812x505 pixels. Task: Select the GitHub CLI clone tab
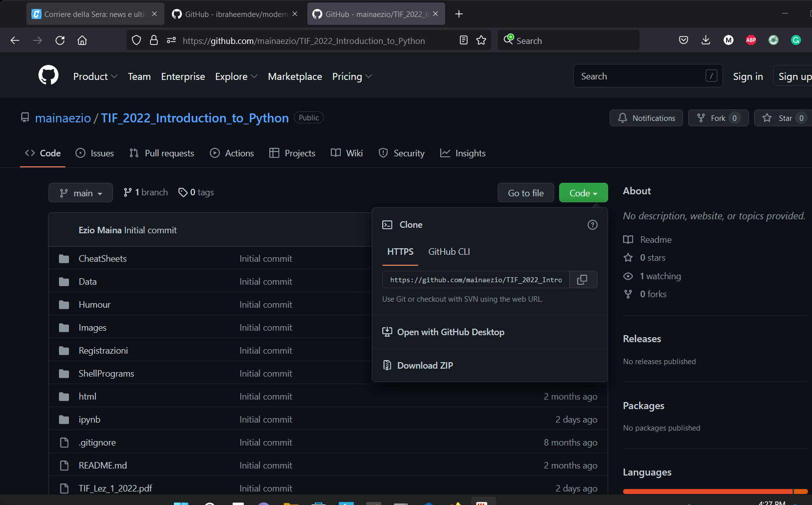[x=449, y=252]
